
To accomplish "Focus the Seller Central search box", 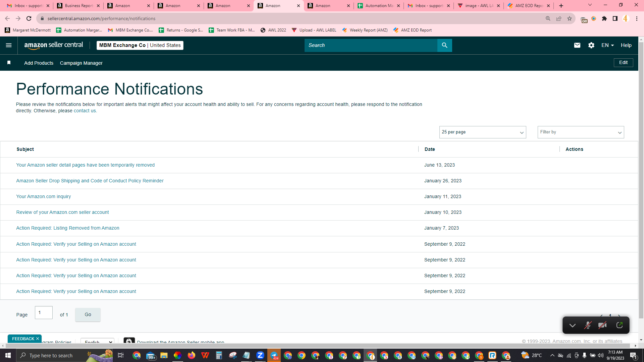I will coord(371,45).
